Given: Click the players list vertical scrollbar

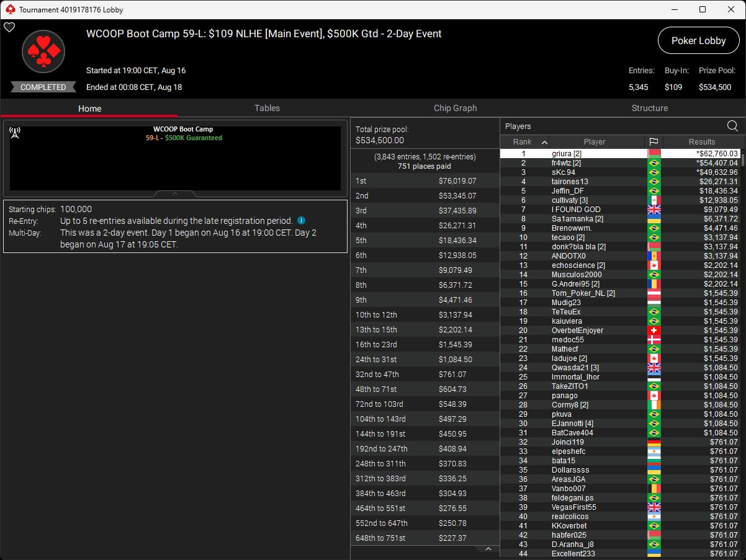Looking at the screenshot, I should 742,161.
